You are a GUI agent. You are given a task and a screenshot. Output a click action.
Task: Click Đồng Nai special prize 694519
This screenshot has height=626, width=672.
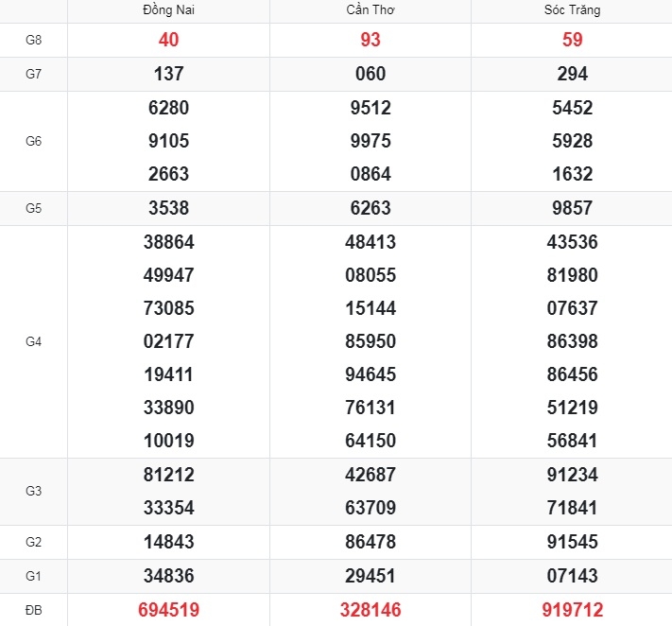(168, 610)
